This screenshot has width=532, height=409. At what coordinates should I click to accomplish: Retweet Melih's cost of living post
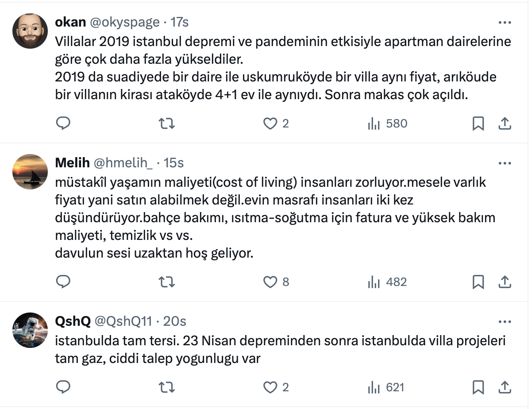pyautogui.click(x=166, y=282)
